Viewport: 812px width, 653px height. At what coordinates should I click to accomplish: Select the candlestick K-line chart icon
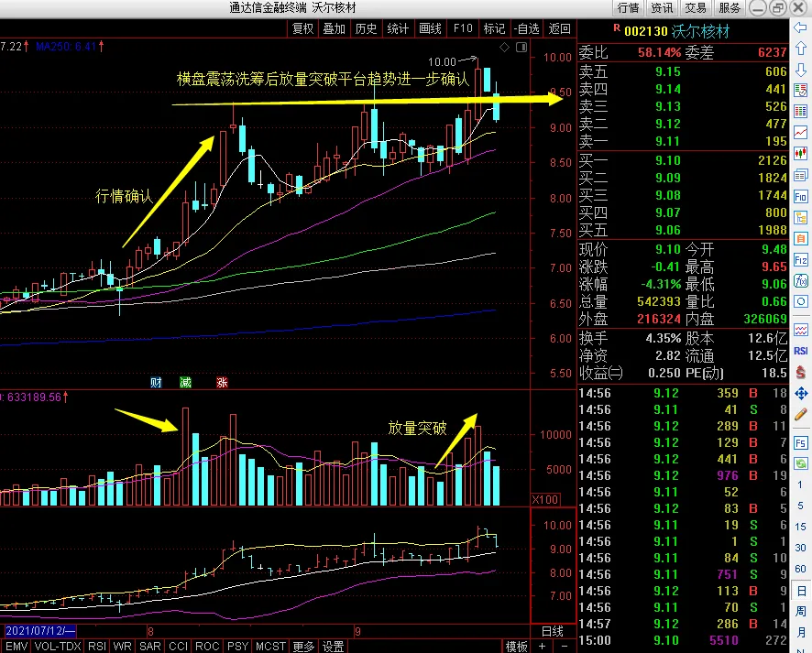(x=801, y=154)
